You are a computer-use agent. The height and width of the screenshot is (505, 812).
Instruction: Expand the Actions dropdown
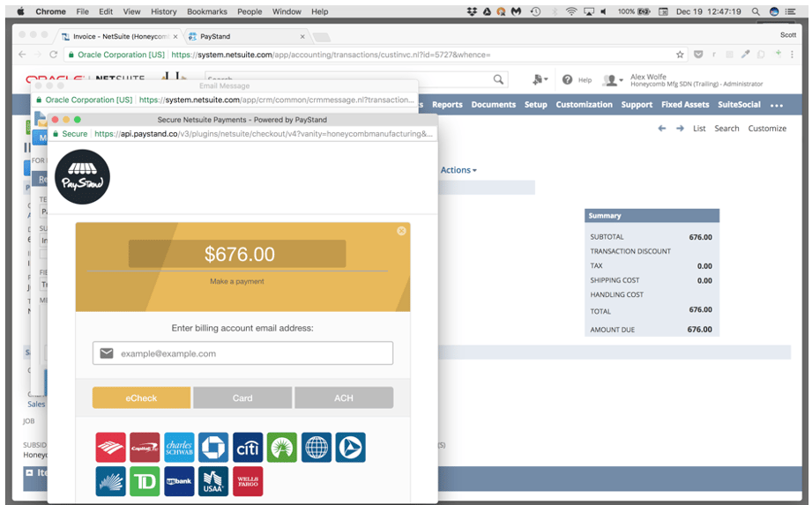point(458,170)
